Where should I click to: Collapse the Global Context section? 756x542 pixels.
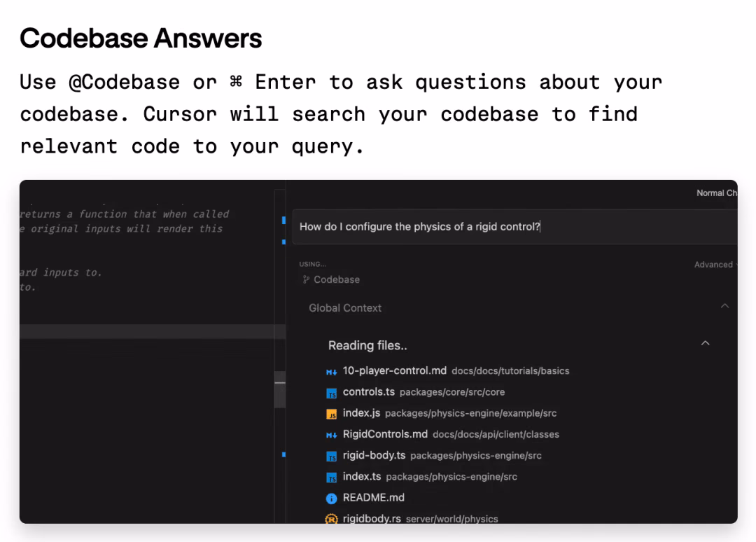[724, 306]
